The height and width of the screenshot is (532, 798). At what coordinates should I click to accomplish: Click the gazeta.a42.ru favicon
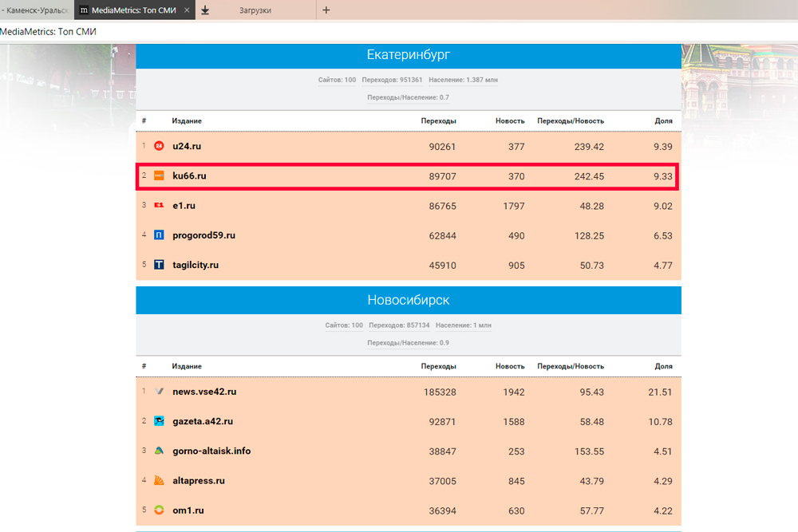pyautogui.click(x=159, y=421)
